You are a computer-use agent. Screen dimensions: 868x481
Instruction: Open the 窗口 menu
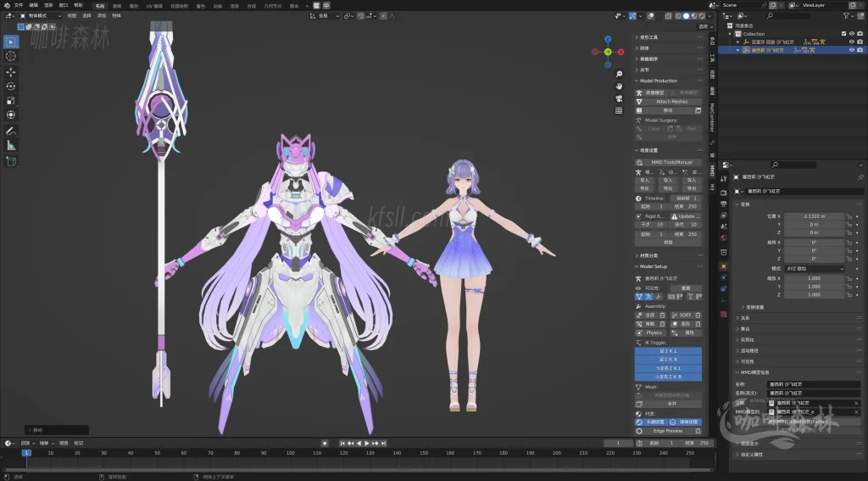click(64, 5)
